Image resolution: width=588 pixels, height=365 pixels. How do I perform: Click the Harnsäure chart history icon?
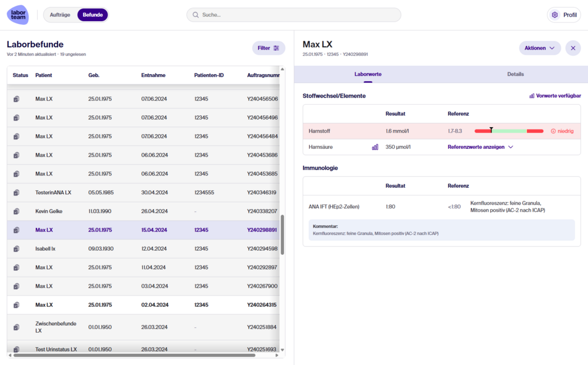tap(375, 147)
